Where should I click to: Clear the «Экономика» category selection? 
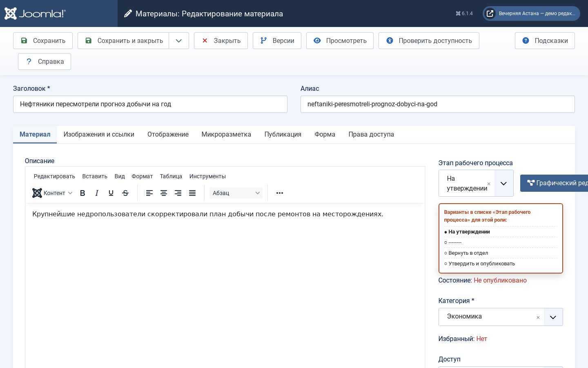(x=538, y=317)
